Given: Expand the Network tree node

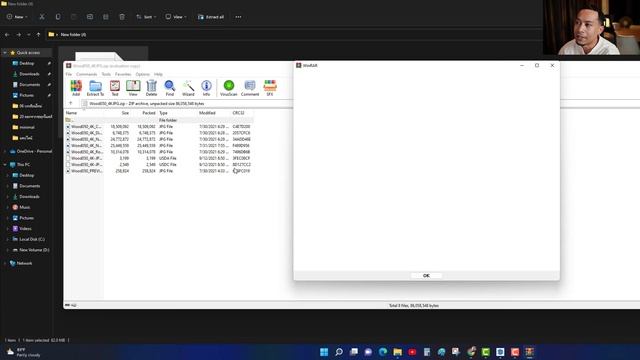Looking at the screenshot, I should pos(5,263).
